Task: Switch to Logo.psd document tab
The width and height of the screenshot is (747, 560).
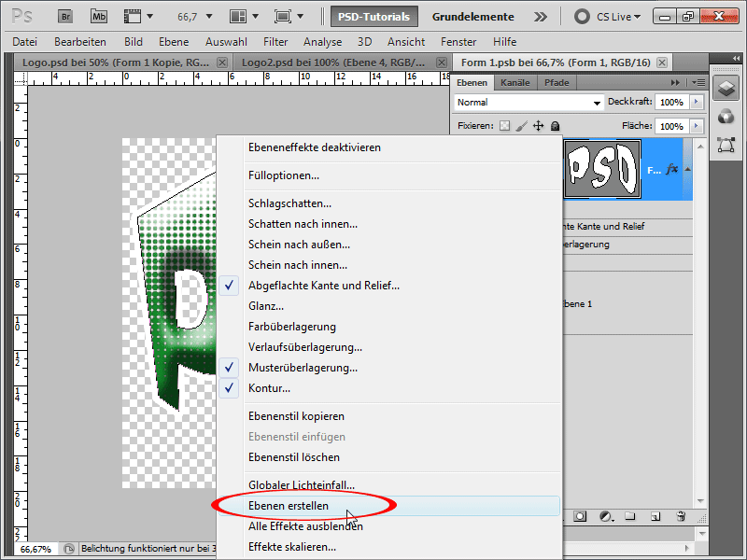Action: (x=116, y=63)
